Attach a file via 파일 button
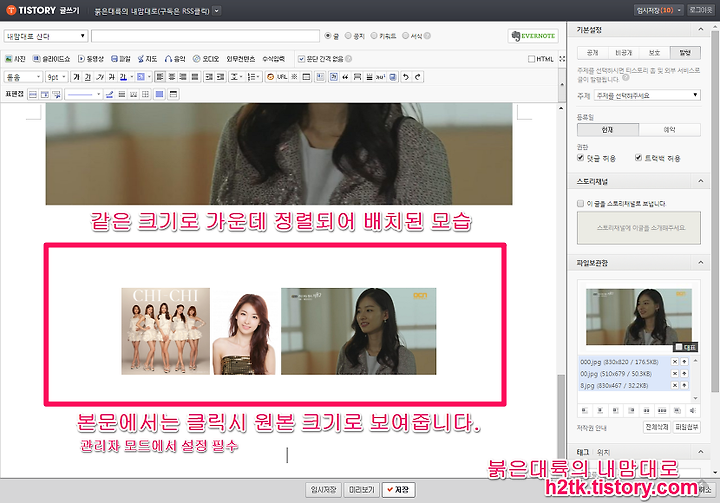The height and width of the screenshot is (503, 720). (x=121, y=59)
